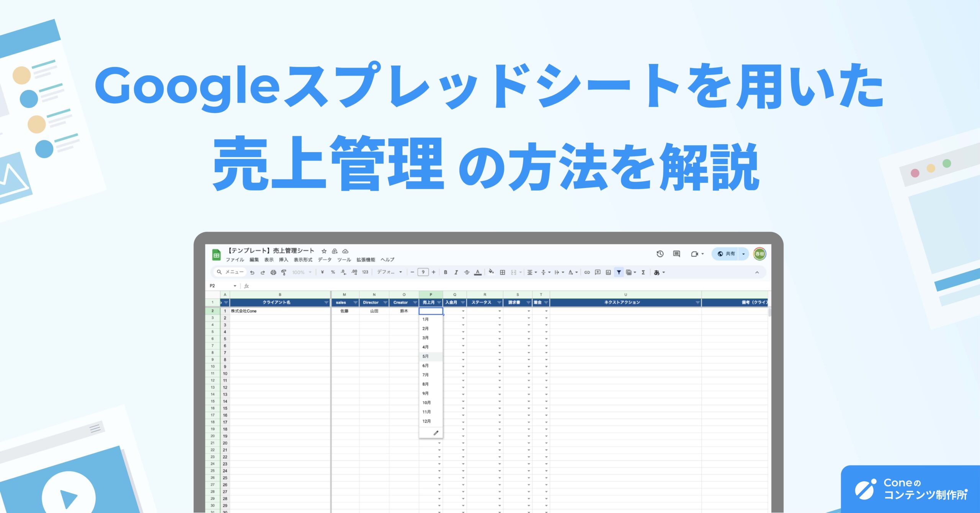This screenshot has width=980, height=513.
Task: Select column P header
Action: tap(431, 295)
